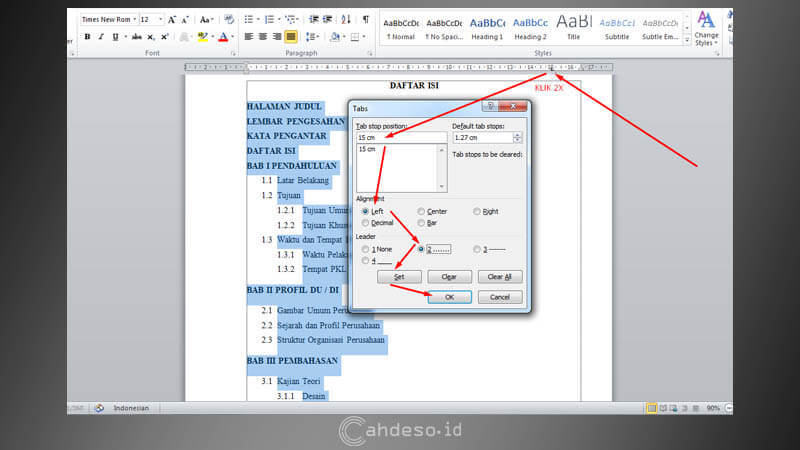Apply shading to the paragraph with paint bucket
The image size is (800, 450).
335,37
